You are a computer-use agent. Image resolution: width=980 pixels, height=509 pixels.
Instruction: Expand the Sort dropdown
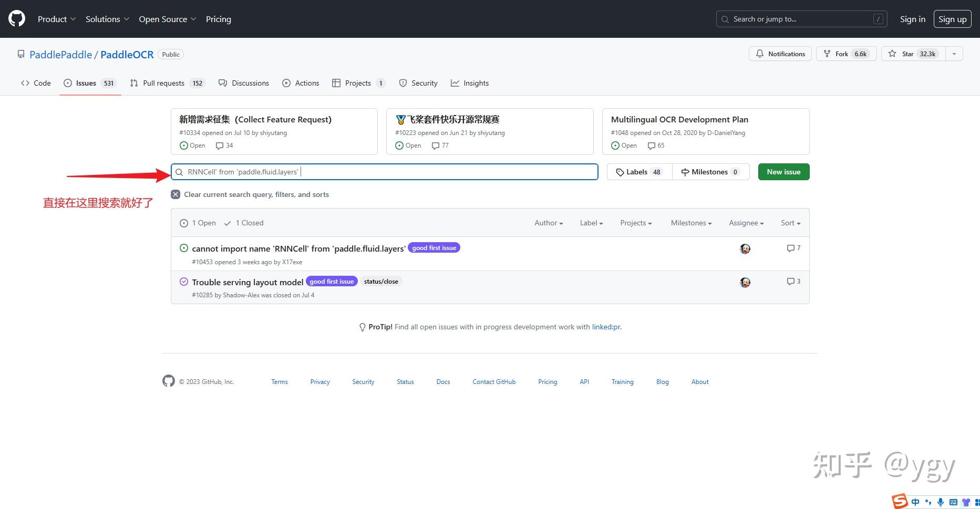pos(790,223)
